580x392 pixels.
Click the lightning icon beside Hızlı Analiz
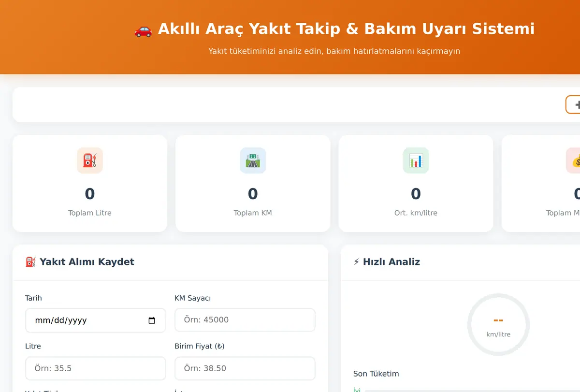pos(357,262)
